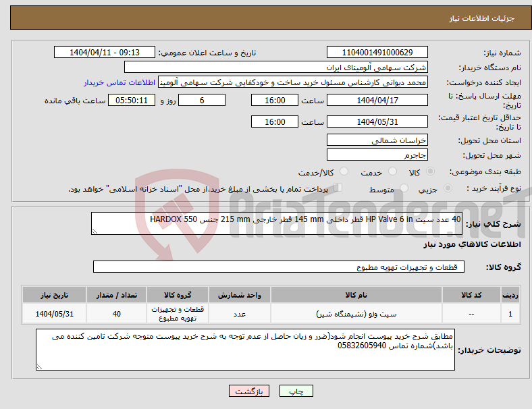Click the buyer name field شرکت سهامی آلومینای ایران
Image resolution: width=532 pixels, height=409 pixels.
coord(276,67)
